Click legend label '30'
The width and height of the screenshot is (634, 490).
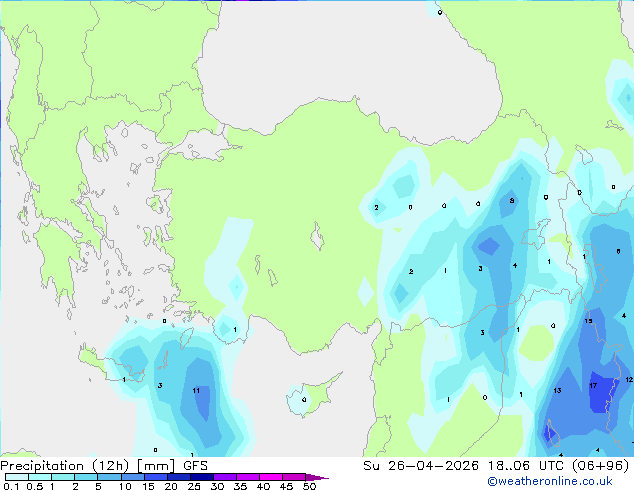click(x=217, y=486)
